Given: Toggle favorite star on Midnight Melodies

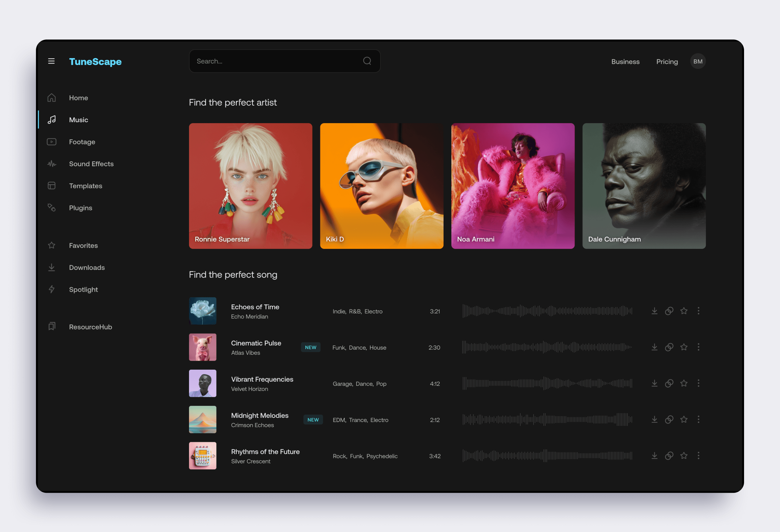Looking at the screenshot, I should pos(684,420).
